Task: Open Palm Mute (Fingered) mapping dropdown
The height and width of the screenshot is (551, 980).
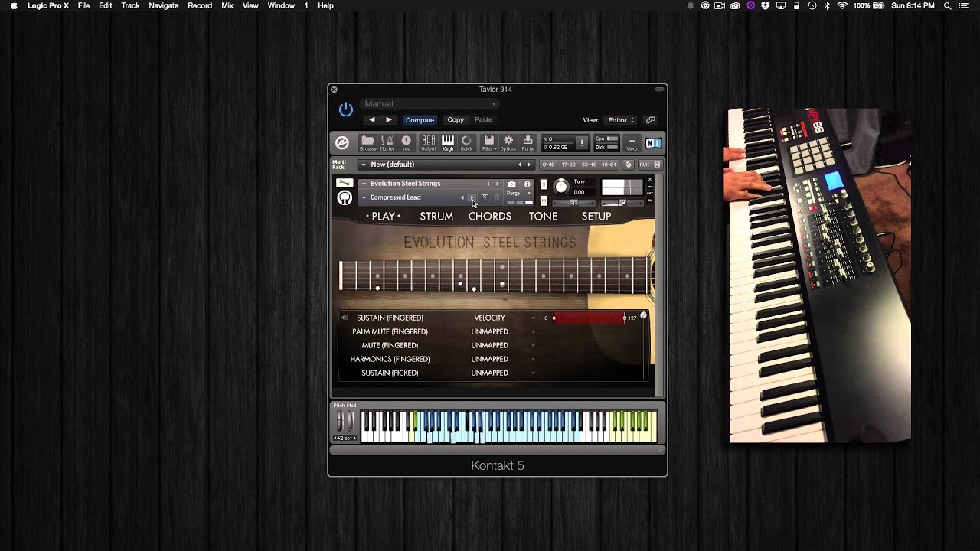Action: (534, 331)
